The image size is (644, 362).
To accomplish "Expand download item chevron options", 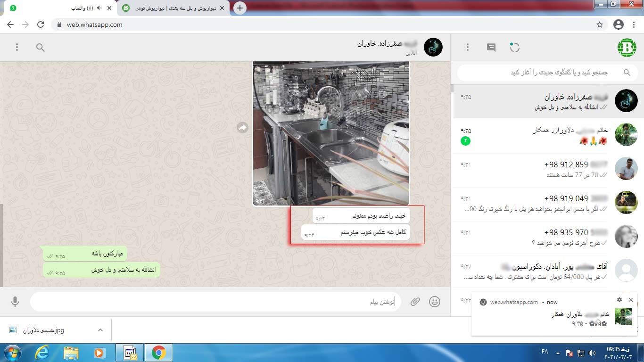I will click(100, 330).
